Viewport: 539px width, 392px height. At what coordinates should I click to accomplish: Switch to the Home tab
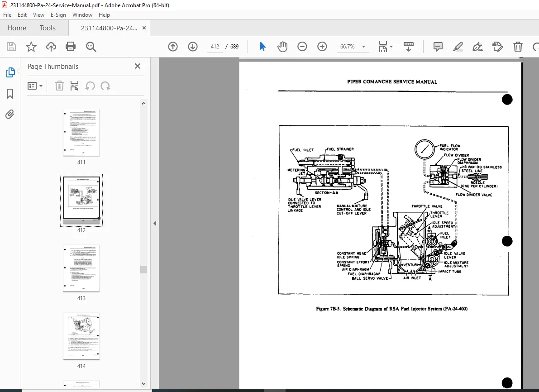[x=17, y=28]
